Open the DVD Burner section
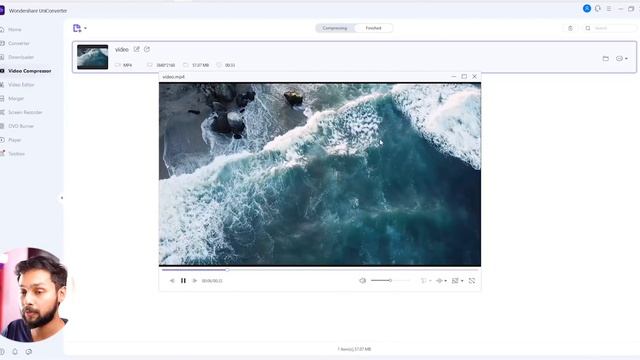 coord(21,126)
